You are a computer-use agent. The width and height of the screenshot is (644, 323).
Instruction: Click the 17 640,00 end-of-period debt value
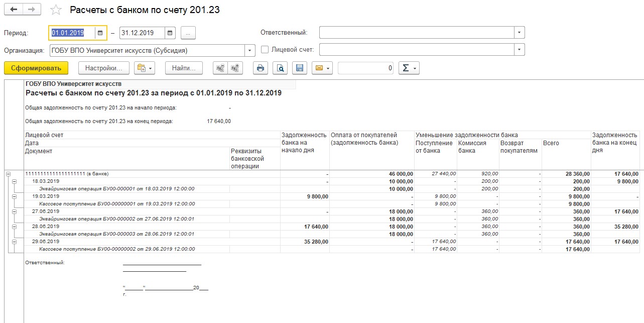click(x=219, y=121)
